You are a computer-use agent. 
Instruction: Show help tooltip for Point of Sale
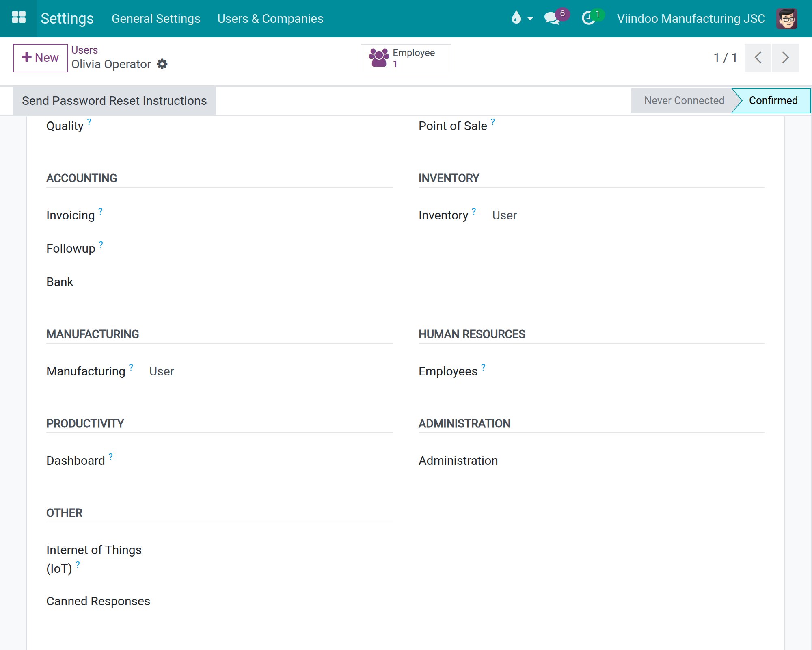click(x=493, y=121)
